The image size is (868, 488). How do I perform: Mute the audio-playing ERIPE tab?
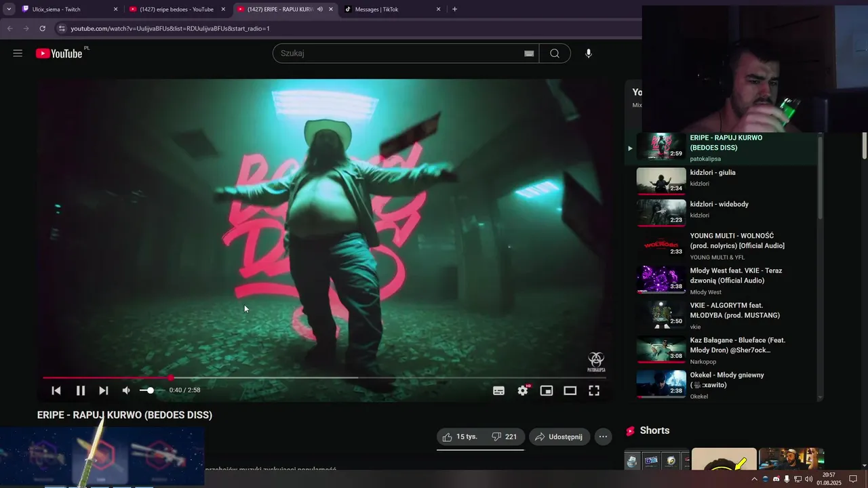[320, 9]
